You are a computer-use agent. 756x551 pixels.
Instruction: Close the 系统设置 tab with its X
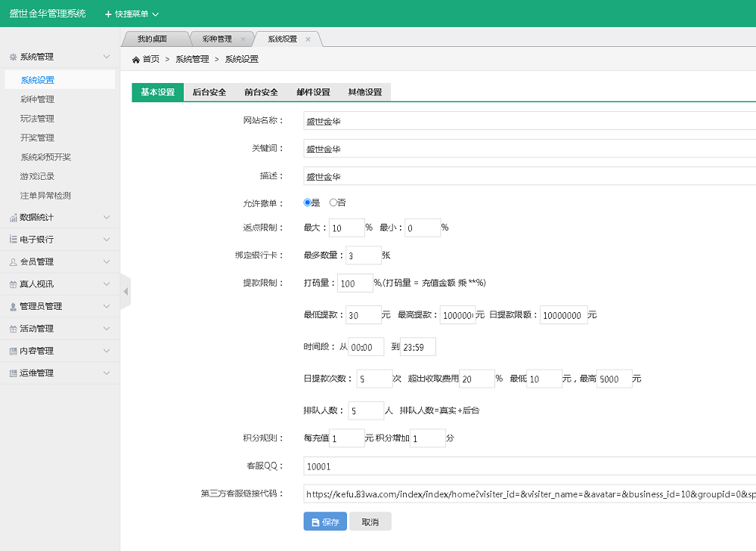pyautogui.click(x=308, y=39)
